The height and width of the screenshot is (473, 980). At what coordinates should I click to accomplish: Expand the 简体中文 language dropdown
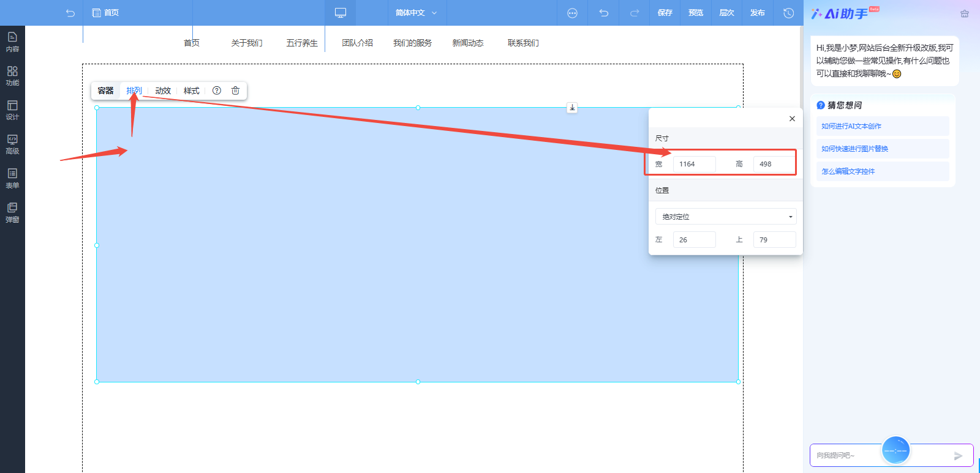coord(417,13)
